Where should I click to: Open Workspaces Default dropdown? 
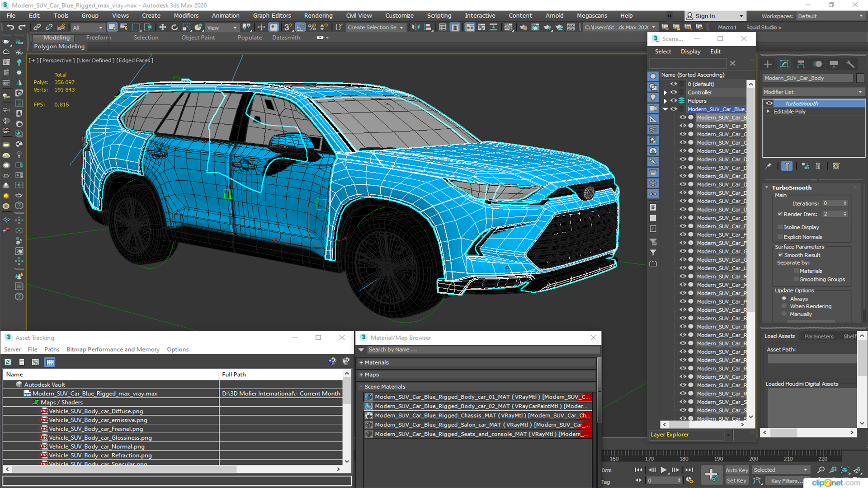[x=830, y=16]
